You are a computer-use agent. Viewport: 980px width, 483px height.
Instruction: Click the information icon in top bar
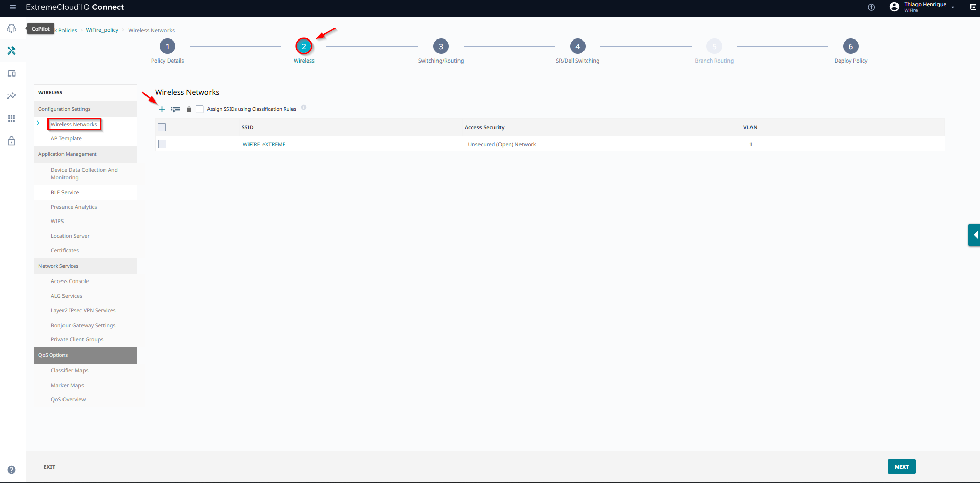pyautogui.click(x=871, y=7)
